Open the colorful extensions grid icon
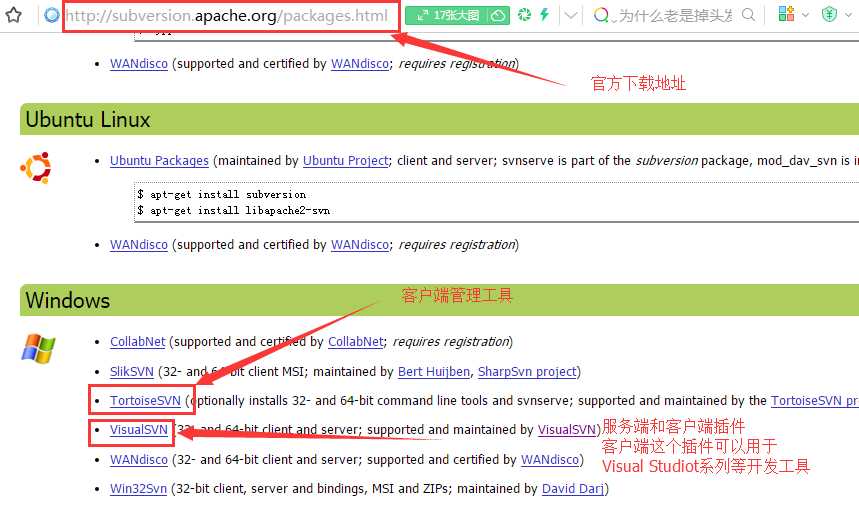Image resolution: width=859 pixels, height=518 pixels. click(786, 14)
